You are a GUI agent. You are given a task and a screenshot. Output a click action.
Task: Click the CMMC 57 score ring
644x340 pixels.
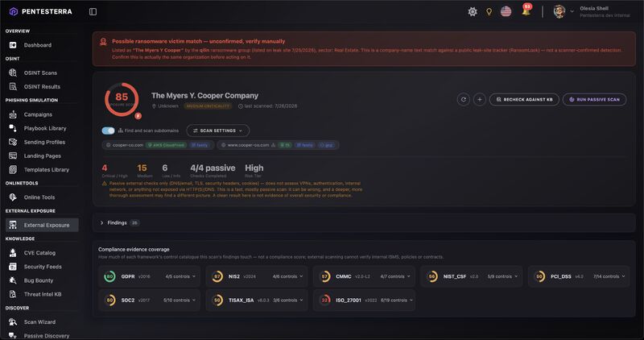point(324,276)
